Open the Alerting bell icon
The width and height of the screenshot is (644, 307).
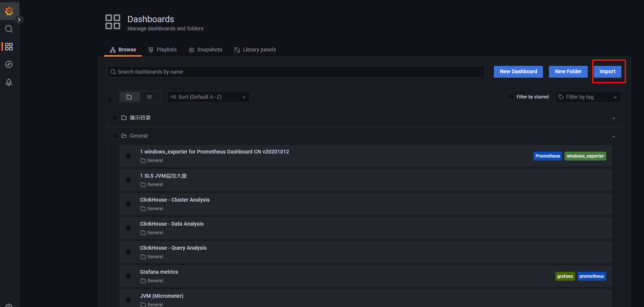(x=9, y=82)
